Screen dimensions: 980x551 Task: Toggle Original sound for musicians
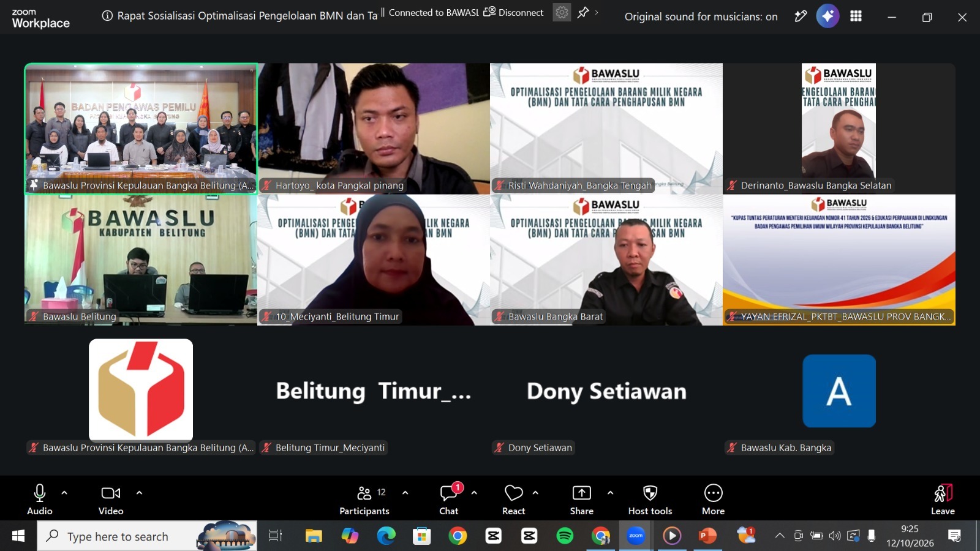pyautogui.click(x=701, y=17)
